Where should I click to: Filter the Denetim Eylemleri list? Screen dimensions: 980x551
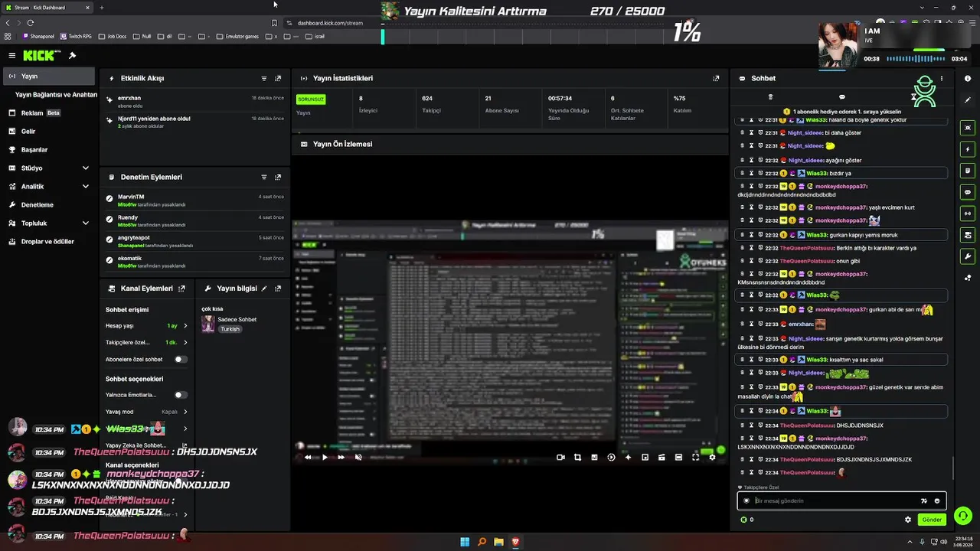264,177
